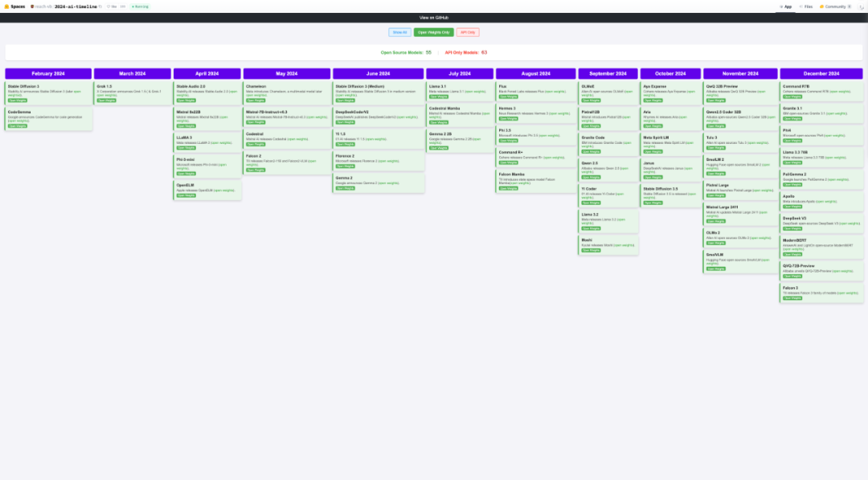
Task: Open the Flux card
Action: 536,92
